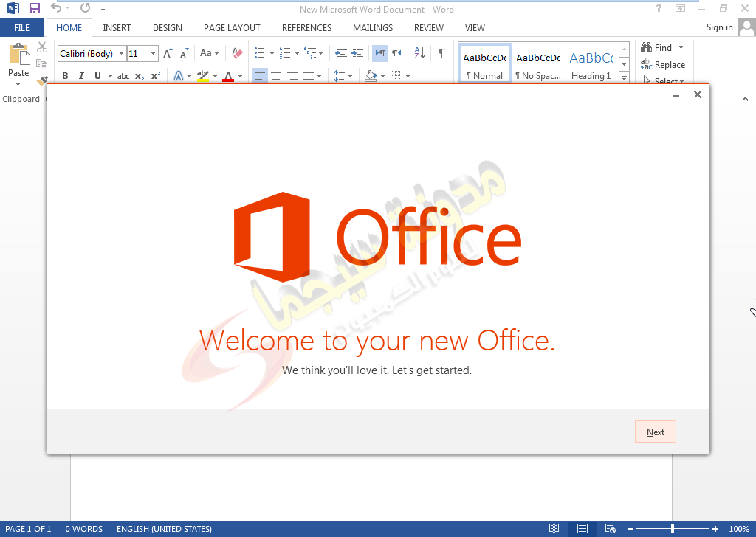Open the font name dropdown arrow
The width and height of the screenshot is (756, 537).
(122, 53)
